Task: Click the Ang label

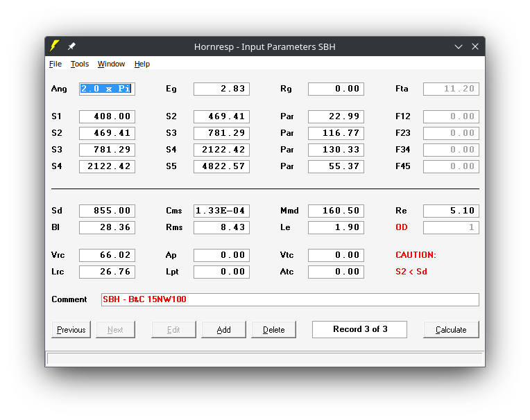Action: pyautogui.click(x=59, y=89)
